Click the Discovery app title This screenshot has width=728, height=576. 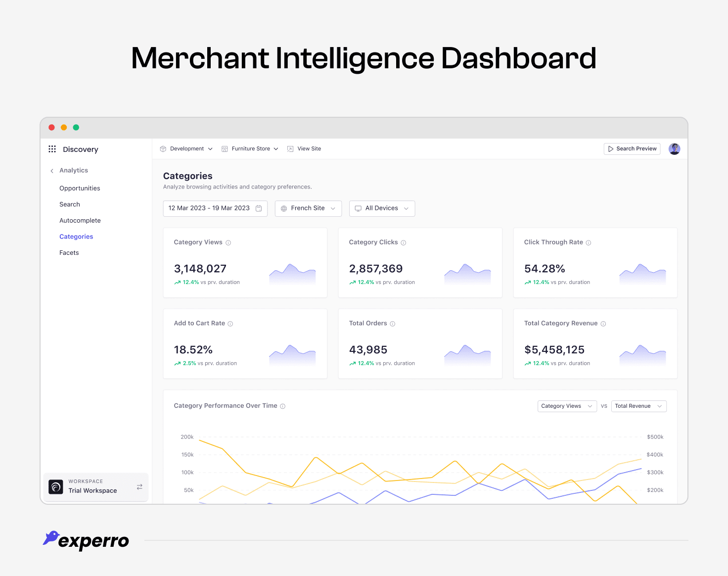click(x=81, y=149)
